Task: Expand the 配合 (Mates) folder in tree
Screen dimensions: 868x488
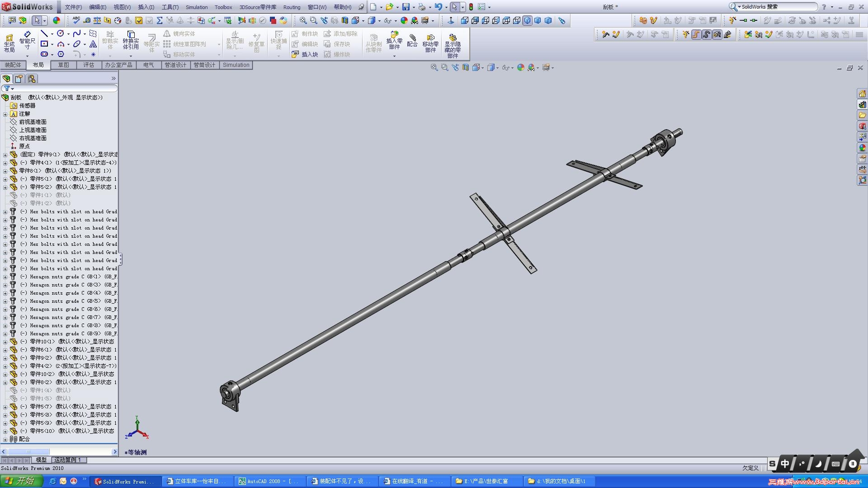Action: click(5, 439)
